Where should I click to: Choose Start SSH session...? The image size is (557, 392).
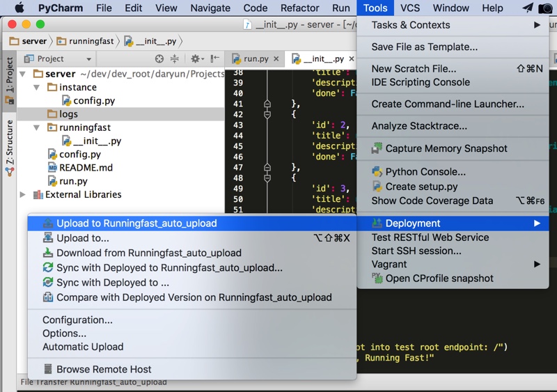click(x=416, y=251)
